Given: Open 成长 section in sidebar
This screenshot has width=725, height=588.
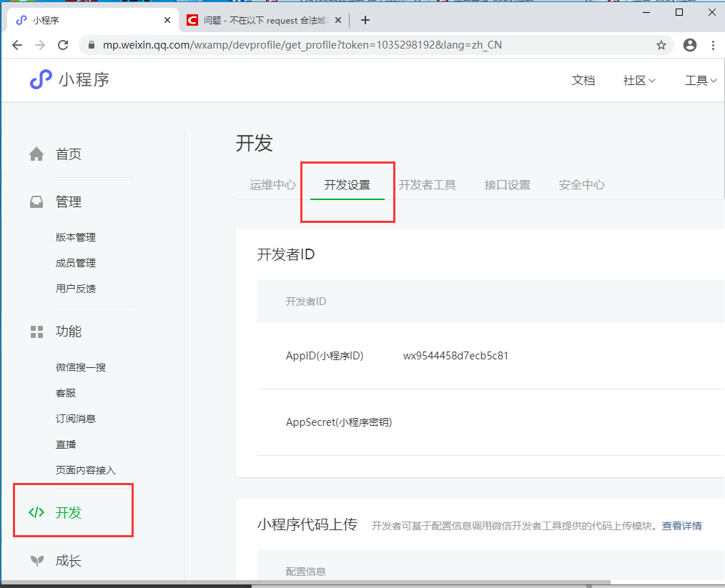Looking at the screenshot, I should pos(69,561).
